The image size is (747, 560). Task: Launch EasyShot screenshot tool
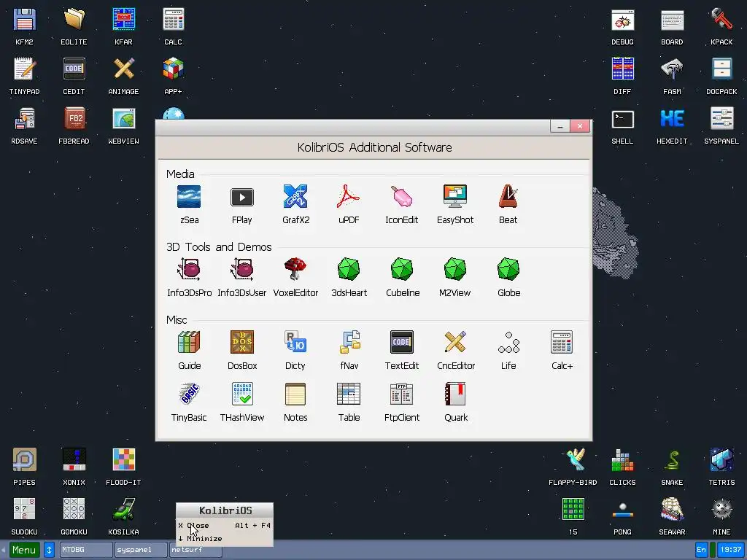pyautogui.click(x=455, y=196)
